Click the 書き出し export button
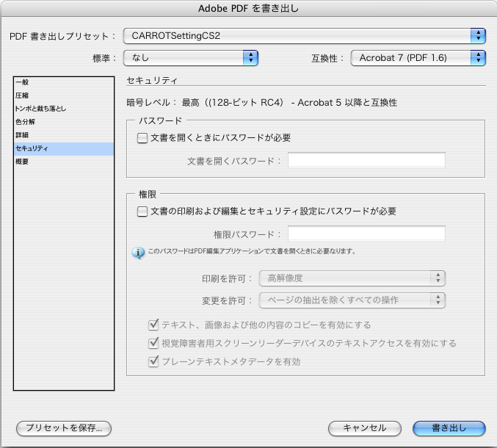Screen dimensions: 497x448 449,428
